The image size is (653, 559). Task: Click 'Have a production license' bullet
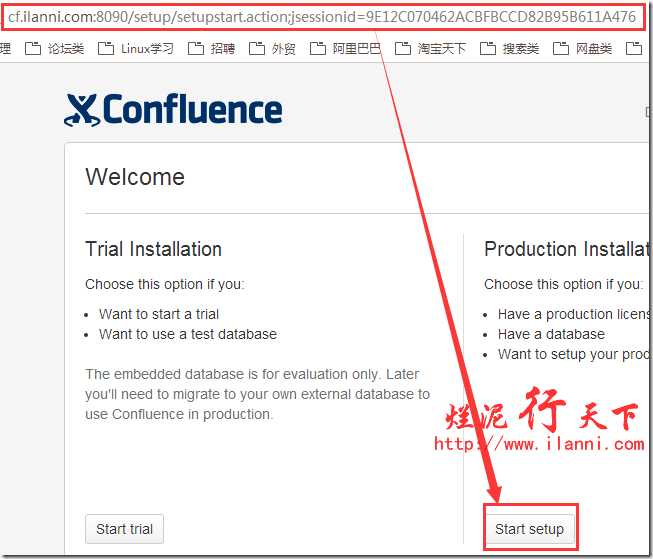[x=574, y=314]
